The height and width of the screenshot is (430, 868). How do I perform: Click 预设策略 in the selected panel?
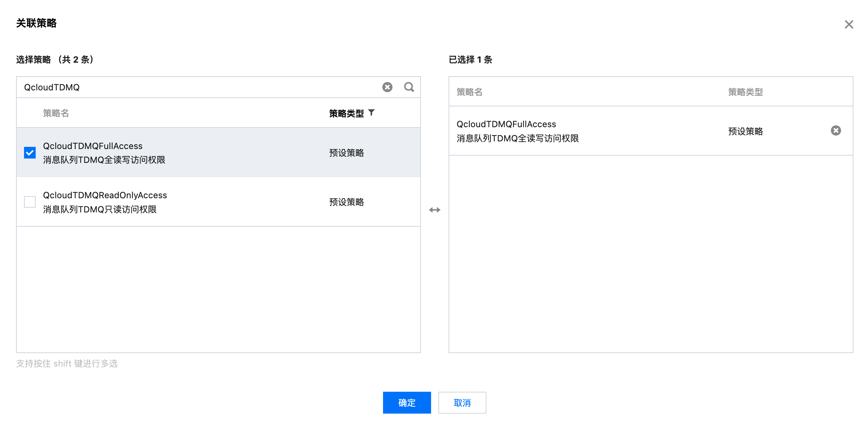click(745, 132)
